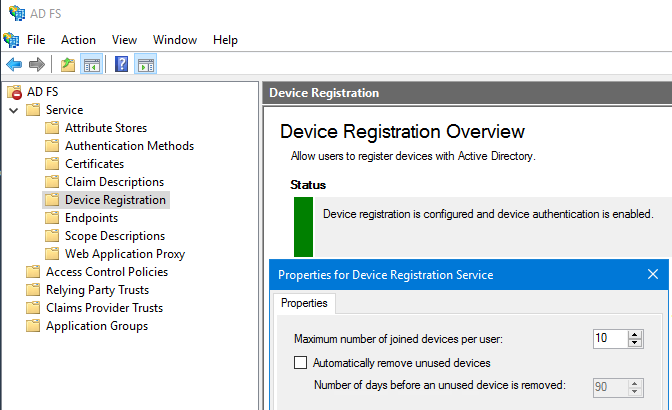Open the View menu
The height and width of the screenshot is (410, 672).
(124, 40)
